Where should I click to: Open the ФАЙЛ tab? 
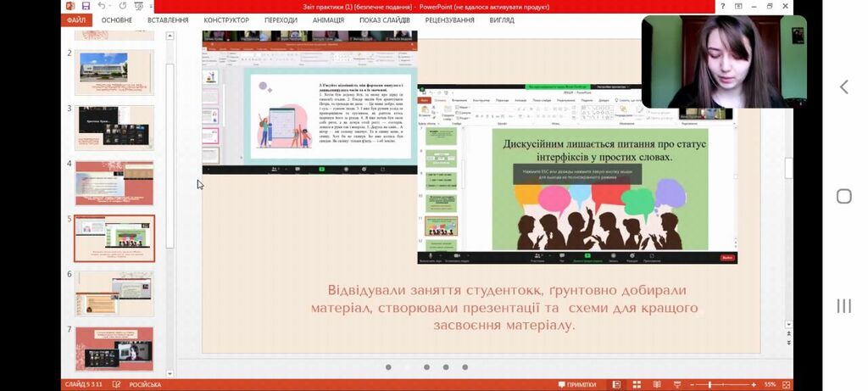[x=76, y=20]
